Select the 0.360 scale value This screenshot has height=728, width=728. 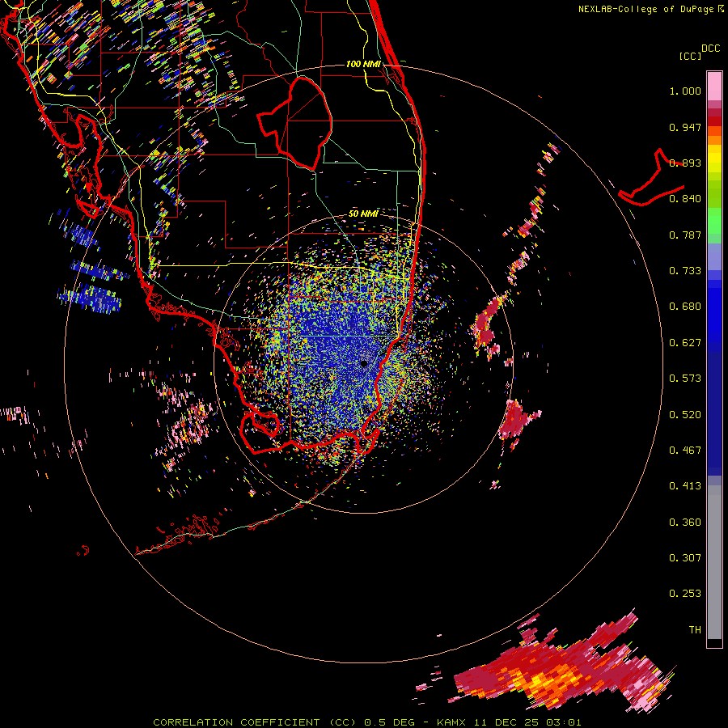(x=685, y=523)
